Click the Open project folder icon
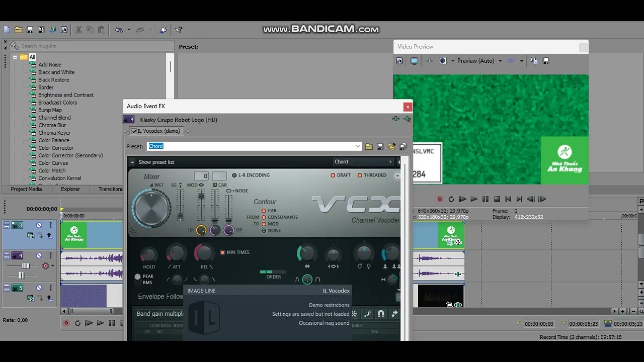The width and height of the screenshot is (644, 362). tap(18, 30)
